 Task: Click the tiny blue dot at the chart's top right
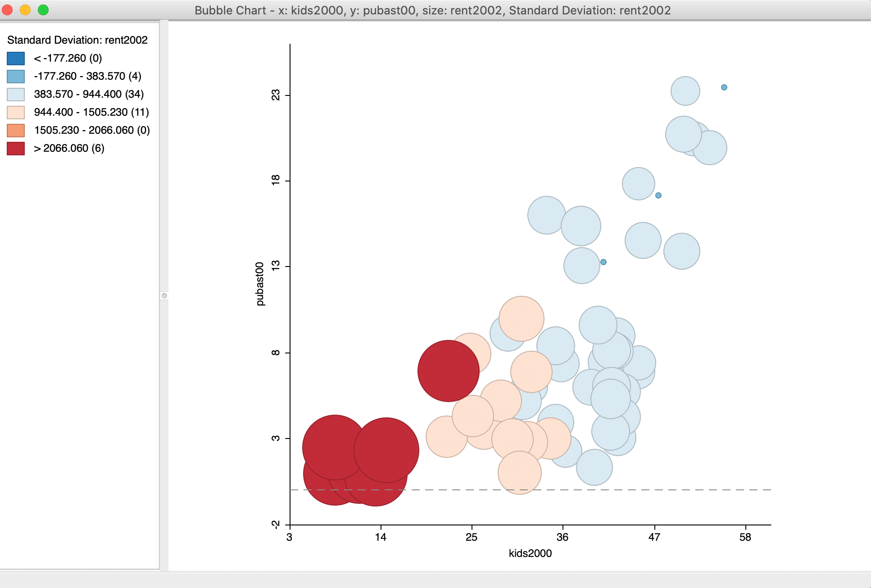(x=724, y=87)
